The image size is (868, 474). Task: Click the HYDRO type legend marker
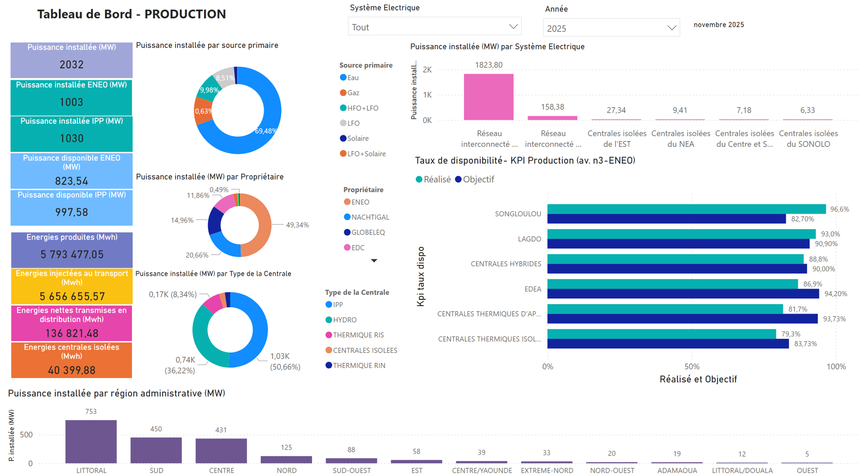329,320
